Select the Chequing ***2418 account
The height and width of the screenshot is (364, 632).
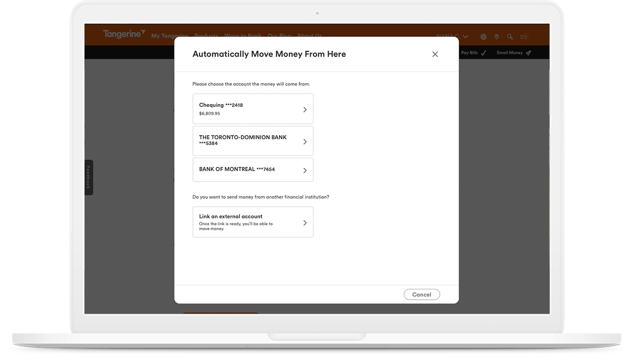coord(253,109)
